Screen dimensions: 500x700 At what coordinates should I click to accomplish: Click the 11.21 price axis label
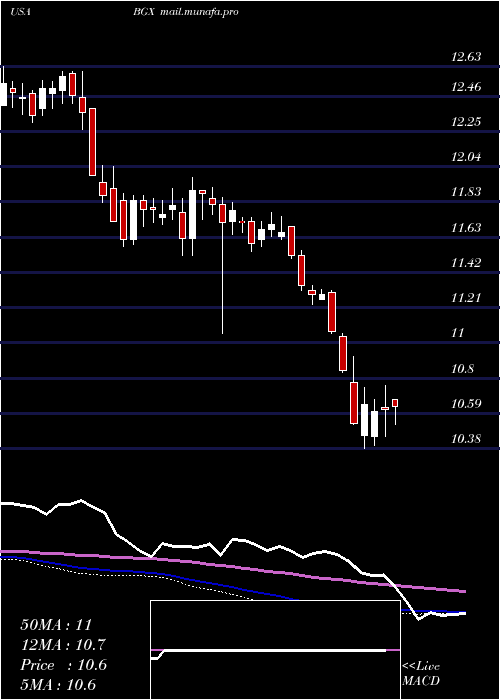point(466,297)
